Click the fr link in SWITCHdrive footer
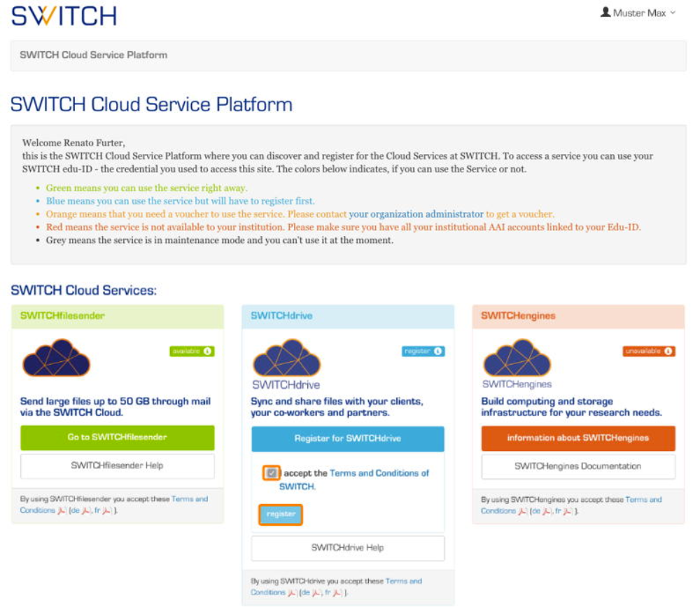Screen dimensions: 700x607 (328, 593)
